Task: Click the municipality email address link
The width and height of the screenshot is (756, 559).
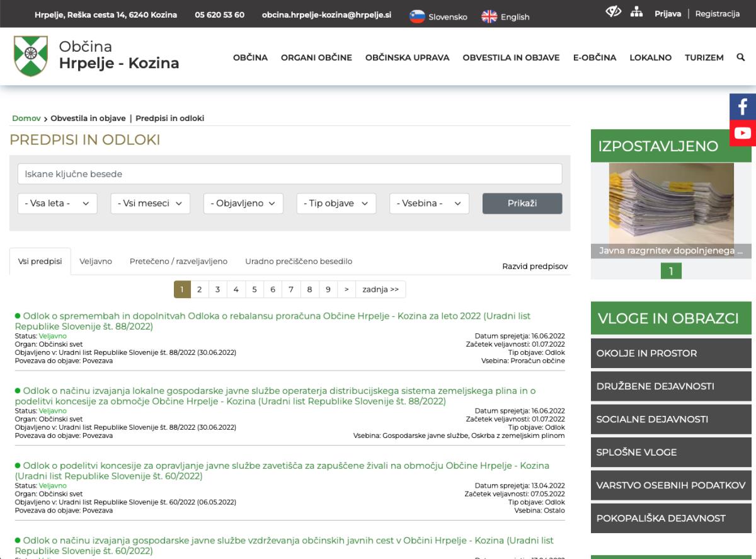Action: point(326,14)
